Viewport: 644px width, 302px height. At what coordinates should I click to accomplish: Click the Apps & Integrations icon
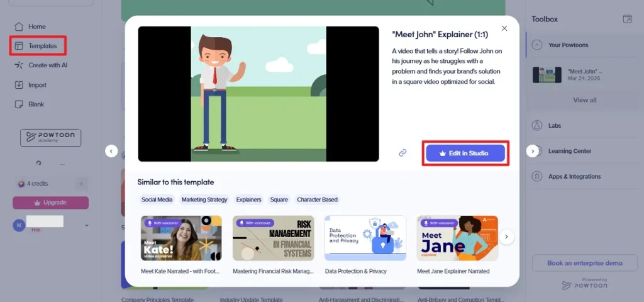(x=537, y=177)
